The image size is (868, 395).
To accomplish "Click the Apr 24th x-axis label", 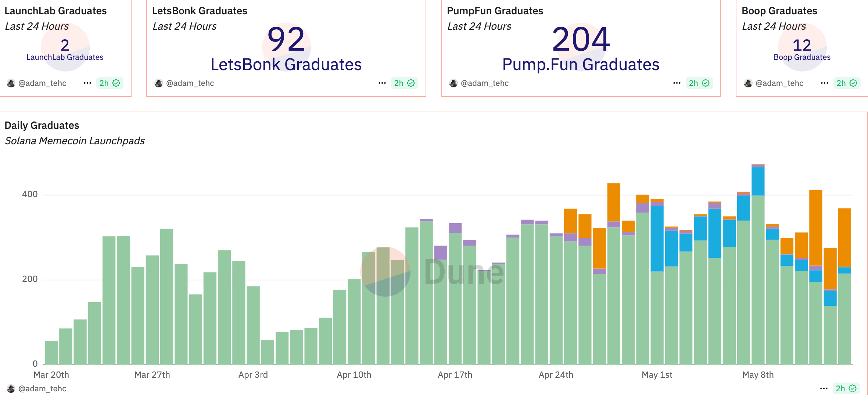I will pyautogui.click(x=556, y=375).
